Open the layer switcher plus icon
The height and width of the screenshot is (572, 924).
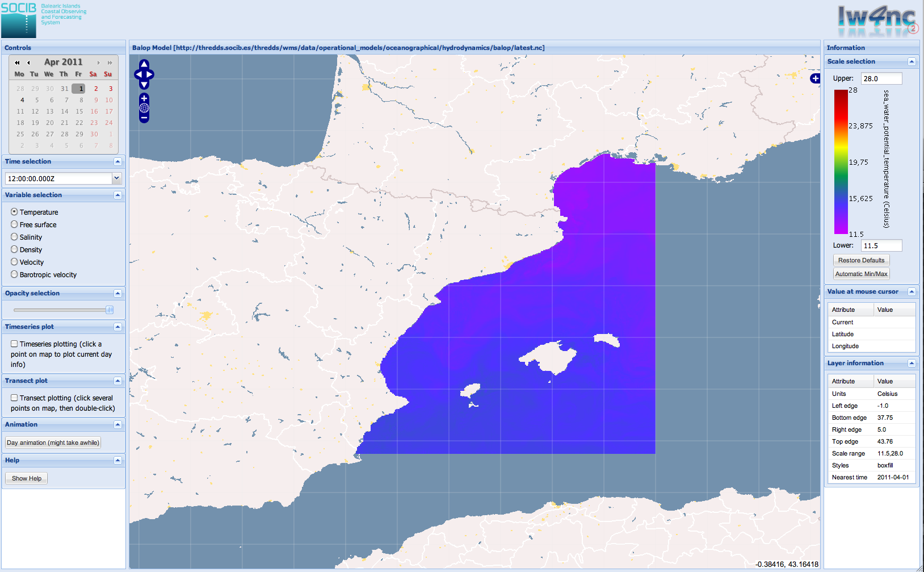pos(815,78)
